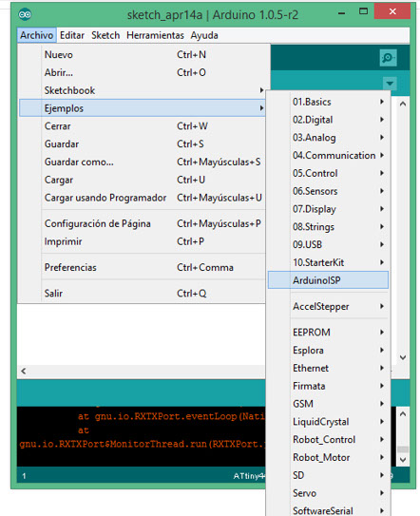
Task: Expand the AccelStepper examples submenu
Action: pyautogui.click(x=328, y=306)
